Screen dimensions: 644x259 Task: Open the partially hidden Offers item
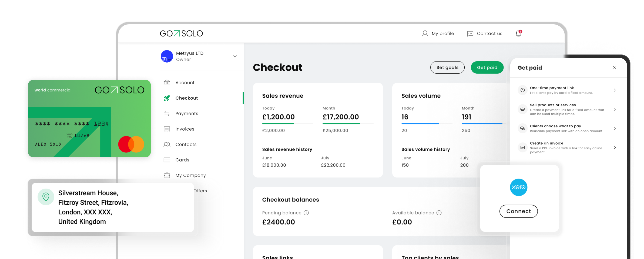[200, 191]
